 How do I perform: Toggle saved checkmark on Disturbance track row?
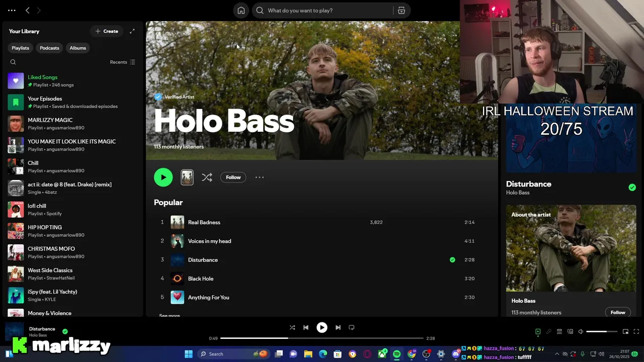452,260
